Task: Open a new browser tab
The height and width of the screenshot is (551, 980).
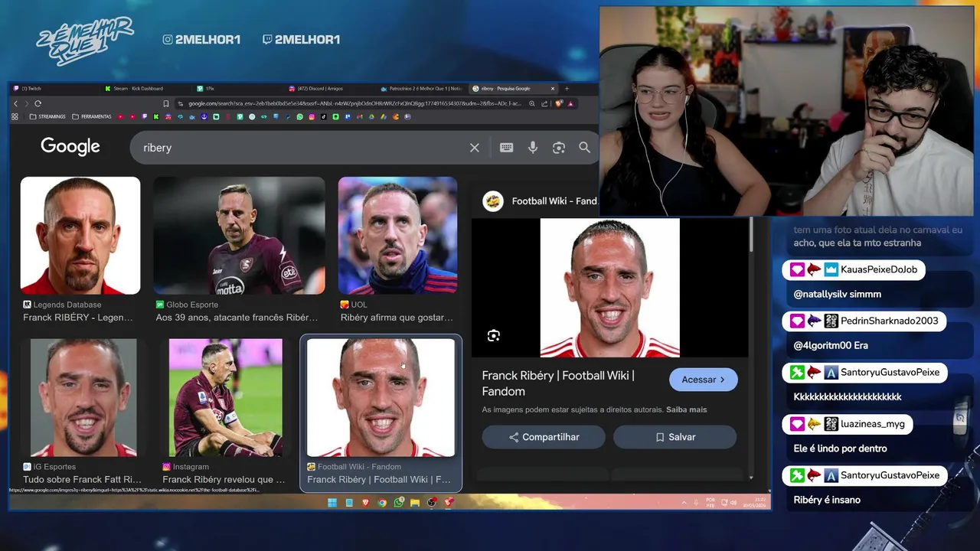Action: point(567,89)
